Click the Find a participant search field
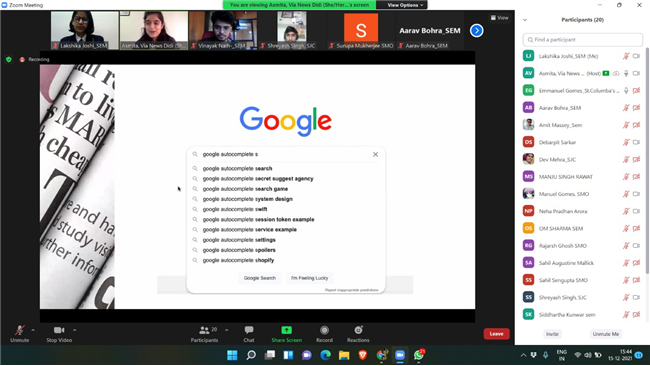Screen dimensions: 650x366 [582, 40]
